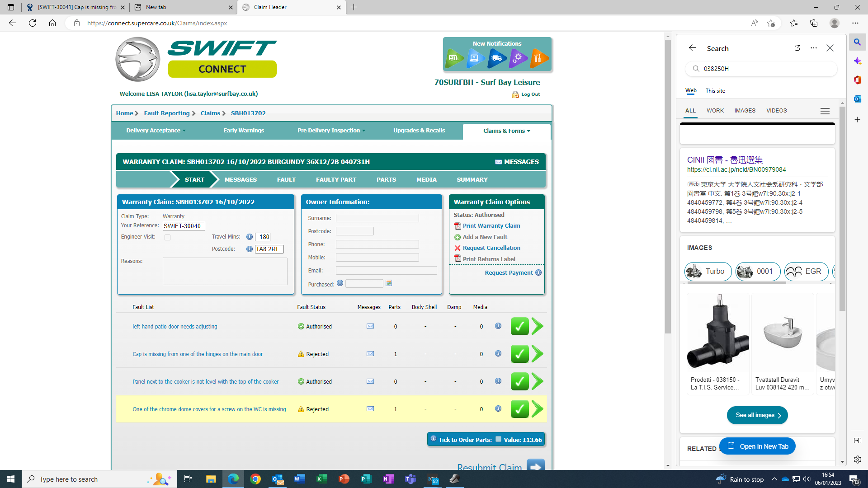Click the Your Reference input field
The height and width of the screenshot is (488, 868).
pyautogui.click(x=184, y=226)
